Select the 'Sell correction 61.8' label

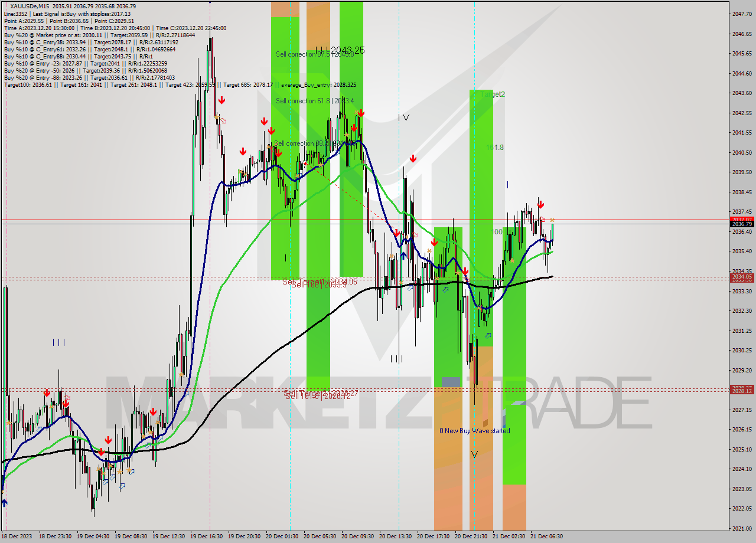[x=315, y=101]
